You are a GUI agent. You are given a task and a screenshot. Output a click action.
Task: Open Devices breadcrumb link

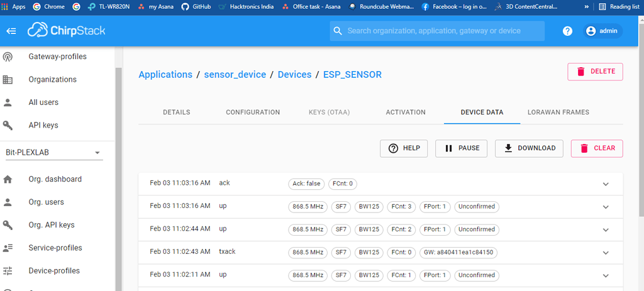(294, 75)
